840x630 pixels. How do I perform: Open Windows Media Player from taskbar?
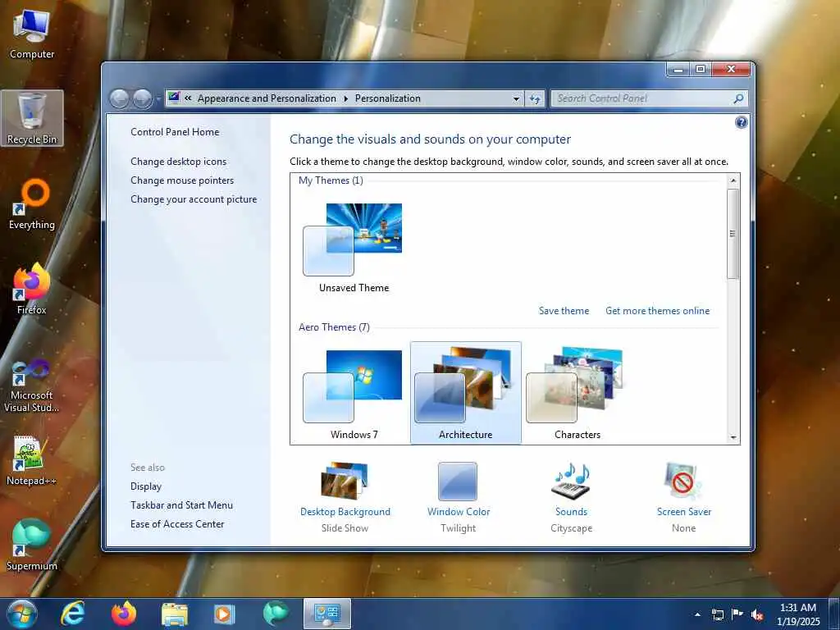(224, 614)
